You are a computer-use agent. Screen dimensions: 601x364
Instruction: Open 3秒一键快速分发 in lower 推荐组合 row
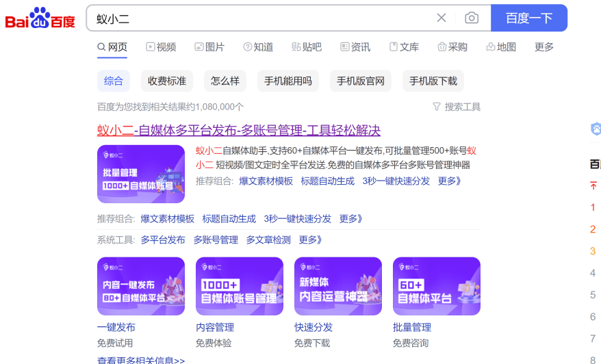point(298,219)
